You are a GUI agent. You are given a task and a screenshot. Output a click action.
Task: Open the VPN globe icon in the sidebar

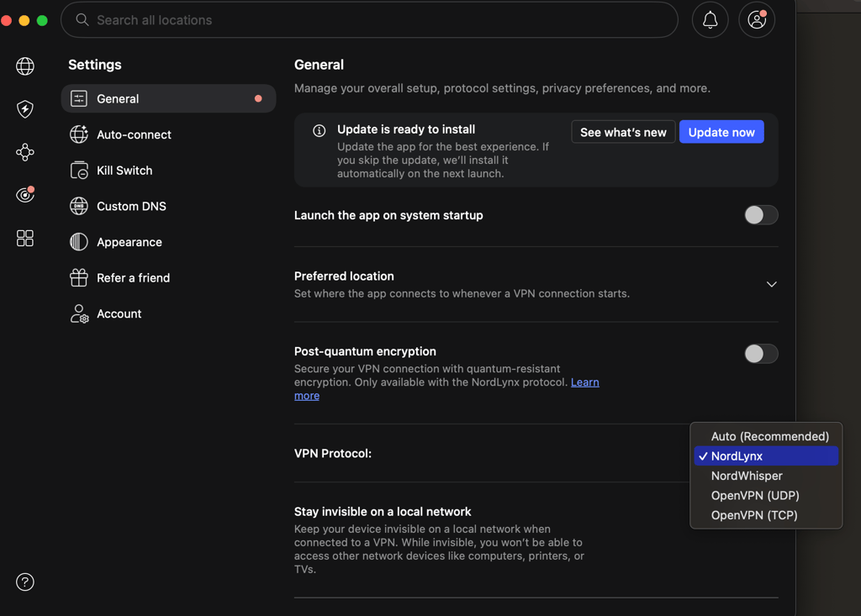coord(24,66)
